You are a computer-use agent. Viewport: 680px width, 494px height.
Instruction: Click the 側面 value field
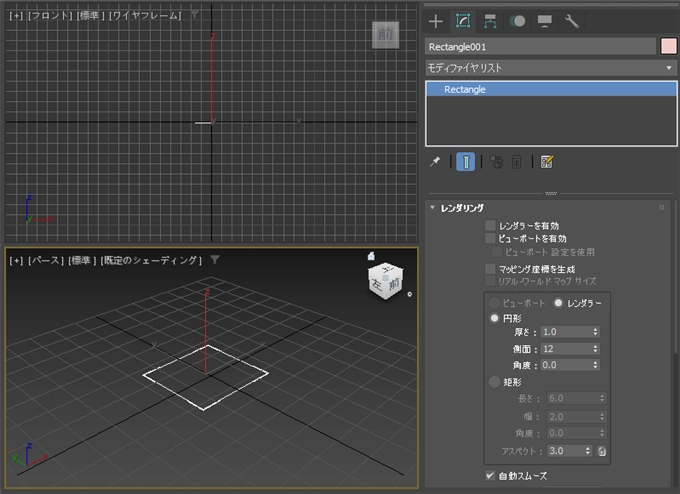click(566, 349)
